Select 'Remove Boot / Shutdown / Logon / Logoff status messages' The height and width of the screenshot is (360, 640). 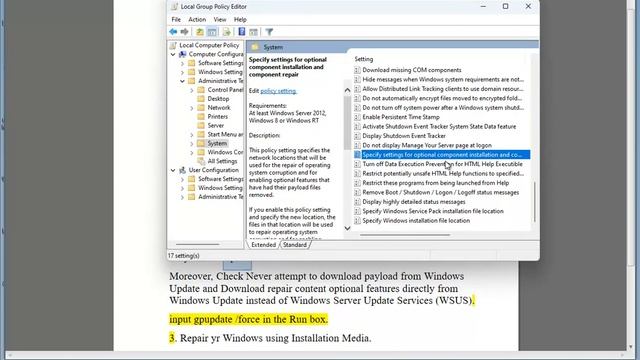click(x=441, y=192)
